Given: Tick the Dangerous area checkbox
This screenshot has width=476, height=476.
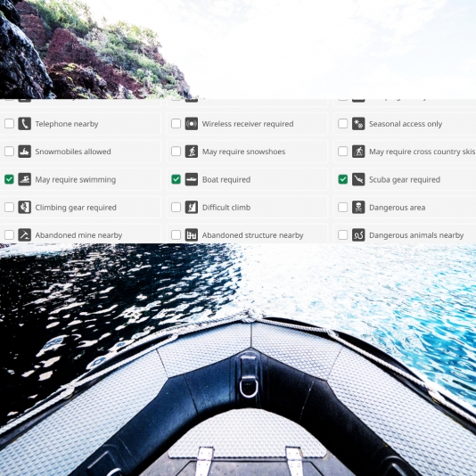Looking at the screenshot, I should click(343, 208).
